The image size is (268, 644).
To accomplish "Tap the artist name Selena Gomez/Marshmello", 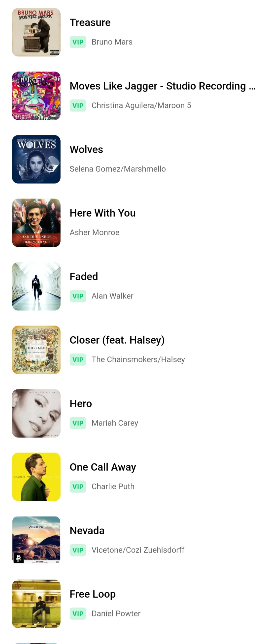I will pyautogui.click(x=118, y=169).
